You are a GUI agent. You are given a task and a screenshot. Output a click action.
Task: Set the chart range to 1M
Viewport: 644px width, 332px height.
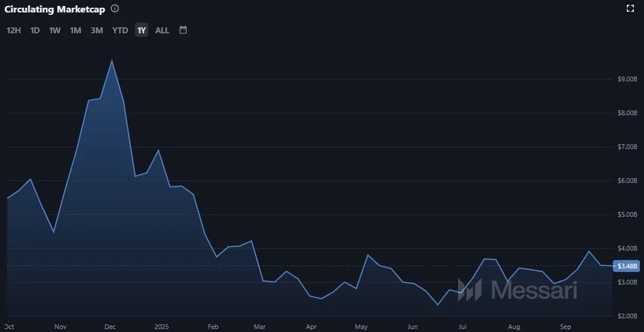coord(76,30)
